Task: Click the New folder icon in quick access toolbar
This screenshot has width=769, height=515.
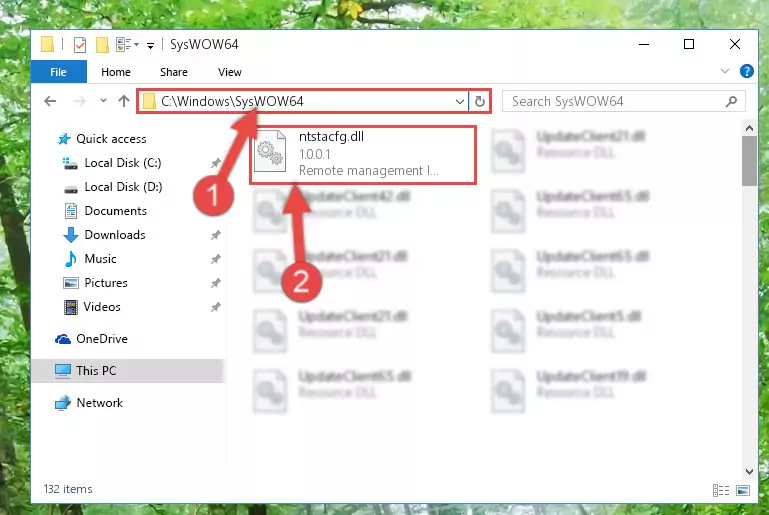Action: (x=102, y=45)
